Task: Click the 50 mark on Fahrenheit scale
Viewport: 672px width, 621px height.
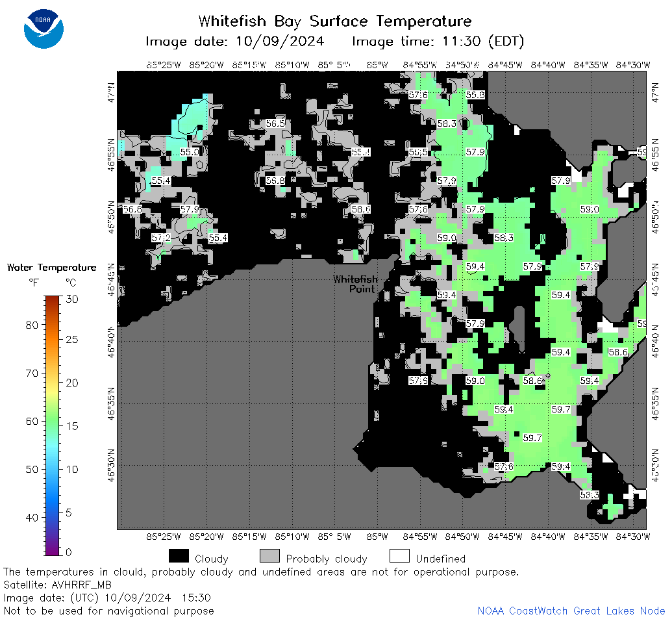Action: click(x=32, y=469)
